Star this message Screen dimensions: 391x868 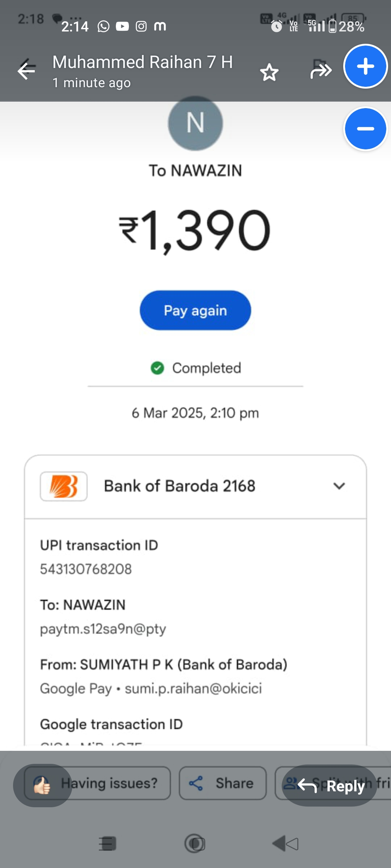269,72
